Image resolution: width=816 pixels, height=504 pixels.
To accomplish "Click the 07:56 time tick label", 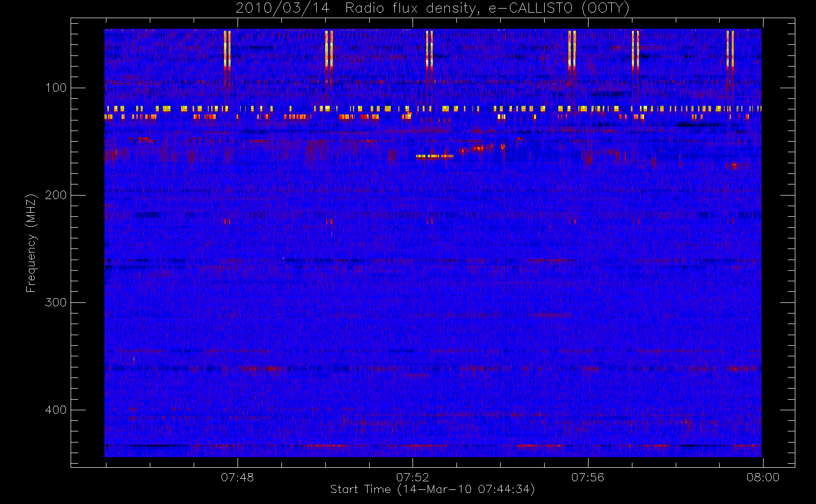I will point(588,477).
